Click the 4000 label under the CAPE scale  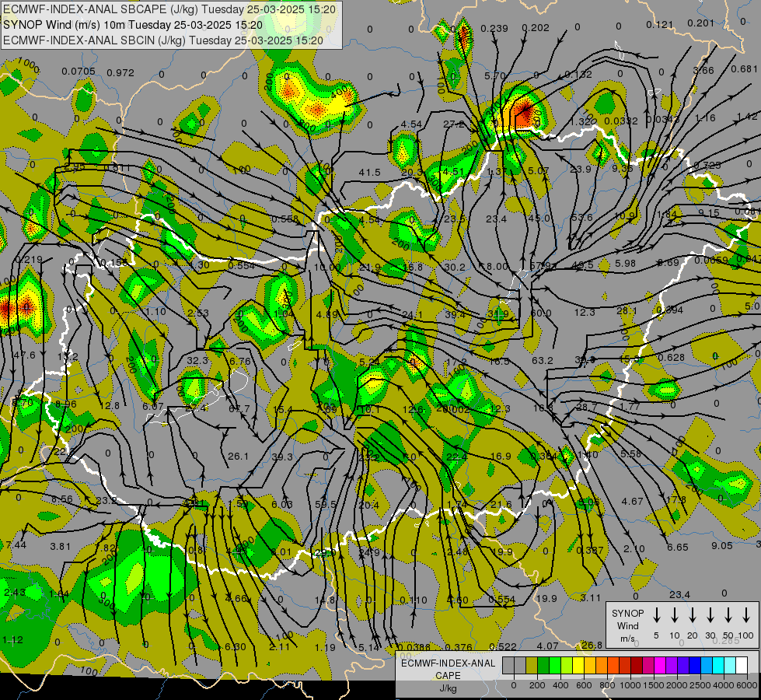tap(724, 685)
